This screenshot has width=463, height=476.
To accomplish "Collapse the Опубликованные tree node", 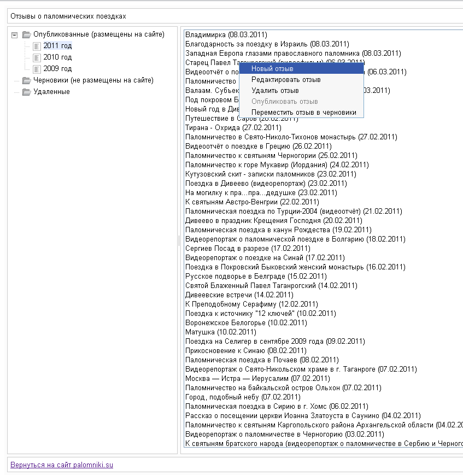I will coord(15,35).
